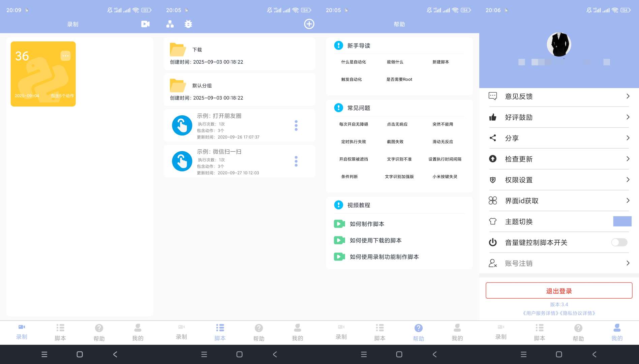Toggle the 音量键控制脚本开关 switch
Image resolution: width=639 pixels, height=364 pixels.
(619, 242)
